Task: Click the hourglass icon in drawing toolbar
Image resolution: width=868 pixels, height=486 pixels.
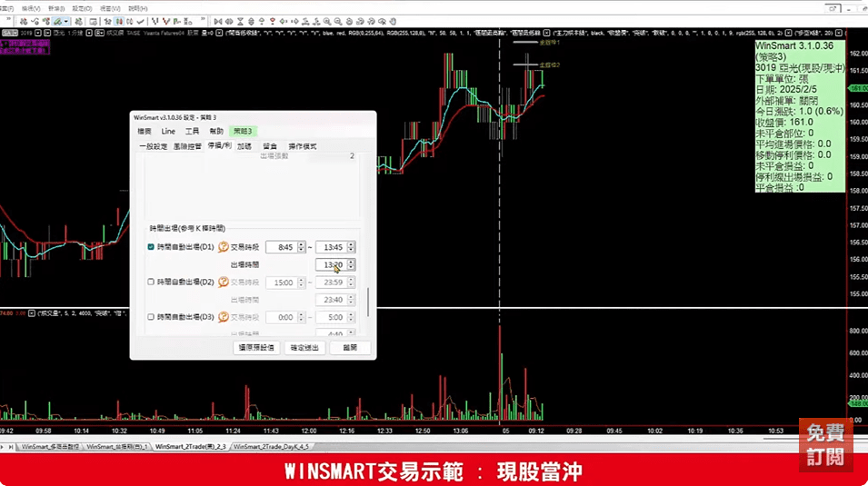Action: 240,22
